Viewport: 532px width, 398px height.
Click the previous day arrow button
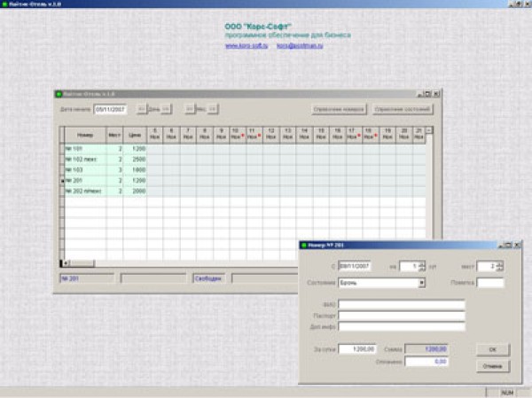click(141, 109)
